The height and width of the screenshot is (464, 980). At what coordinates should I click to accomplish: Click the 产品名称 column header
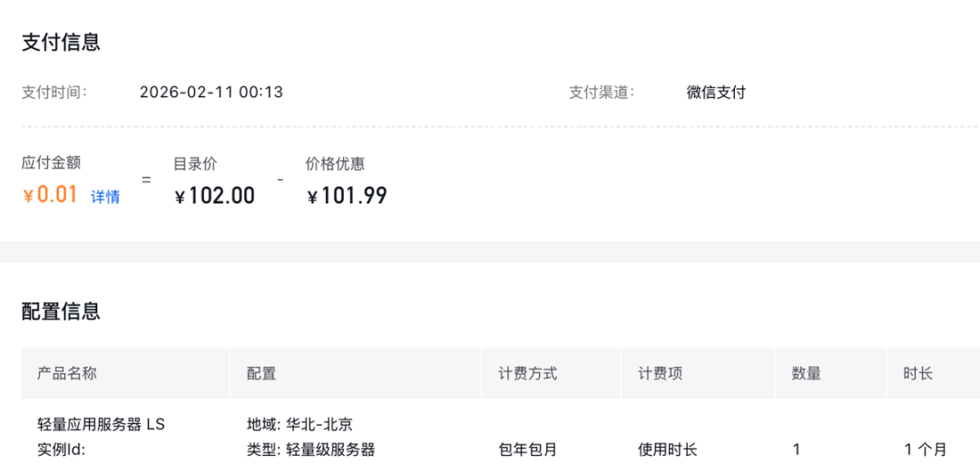(67, 373)
